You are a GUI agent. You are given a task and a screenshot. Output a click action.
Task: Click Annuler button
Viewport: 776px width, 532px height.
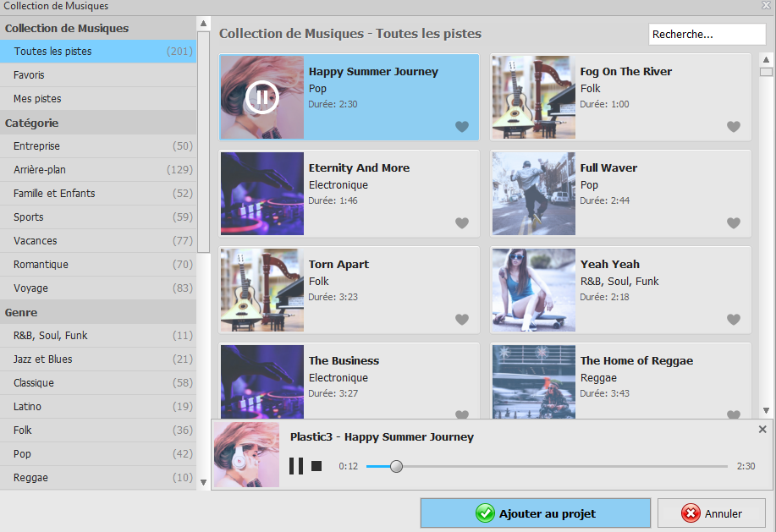[711, 513]
